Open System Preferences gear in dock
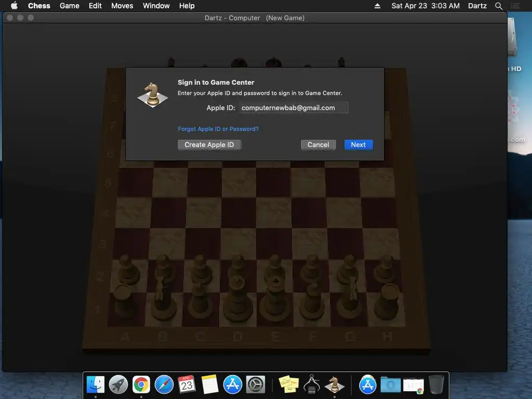Viewport: 532px width, 399px height. [x=255, y=385]
